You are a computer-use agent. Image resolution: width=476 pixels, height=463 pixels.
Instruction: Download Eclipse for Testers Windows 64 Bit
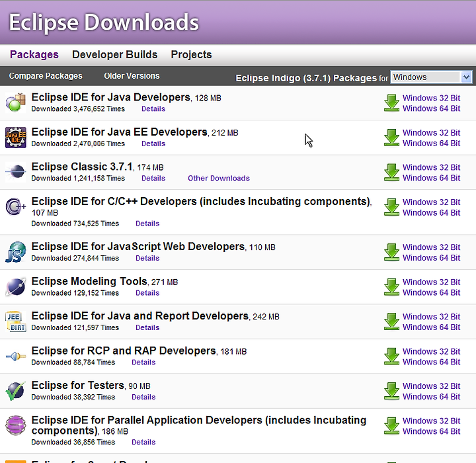pyautogui.click(x=431, y=396)
